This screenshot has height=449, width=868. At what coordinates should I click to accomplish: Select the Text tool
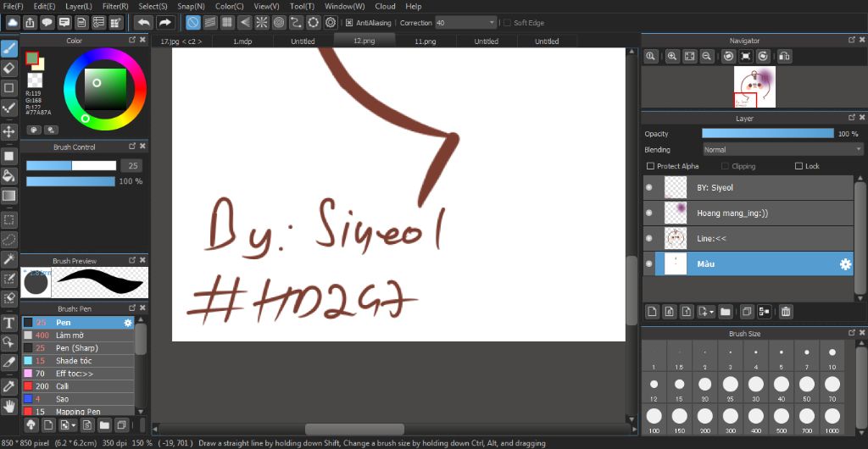point(8,323)
